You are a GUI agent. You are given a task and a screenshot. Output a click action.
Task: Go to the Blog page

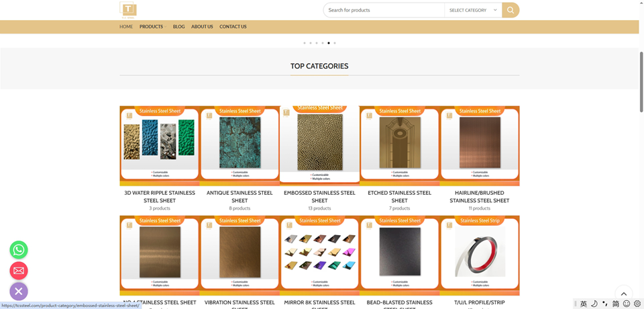(x=178, y=27)
